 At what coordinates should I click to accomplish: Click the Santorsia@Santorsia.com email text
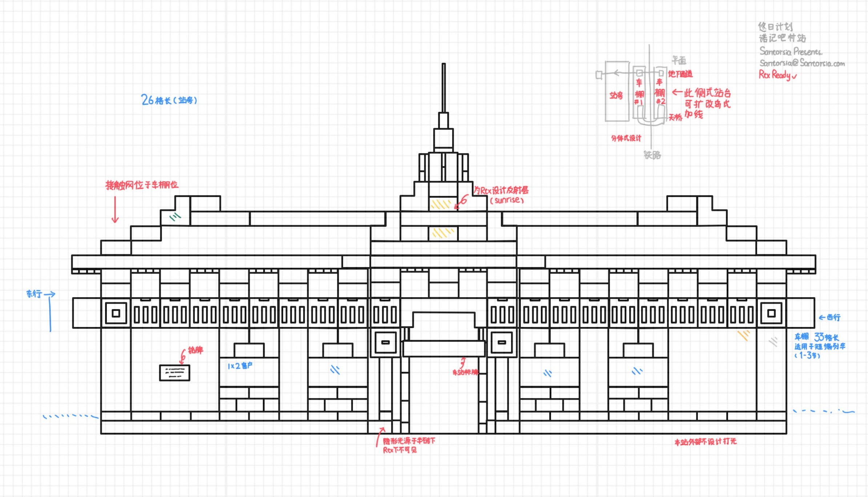click(x=802, y=63)
